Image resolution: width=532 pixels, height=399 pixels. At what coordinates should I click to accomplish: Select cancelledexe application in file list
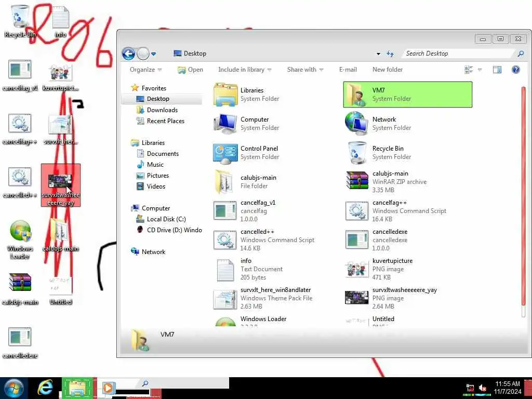pos(357,240)
